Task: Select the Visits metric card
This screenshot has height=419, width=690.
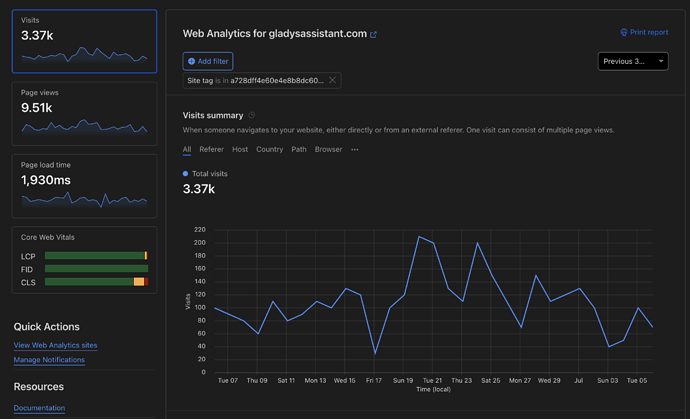Action: pos(84,42)
